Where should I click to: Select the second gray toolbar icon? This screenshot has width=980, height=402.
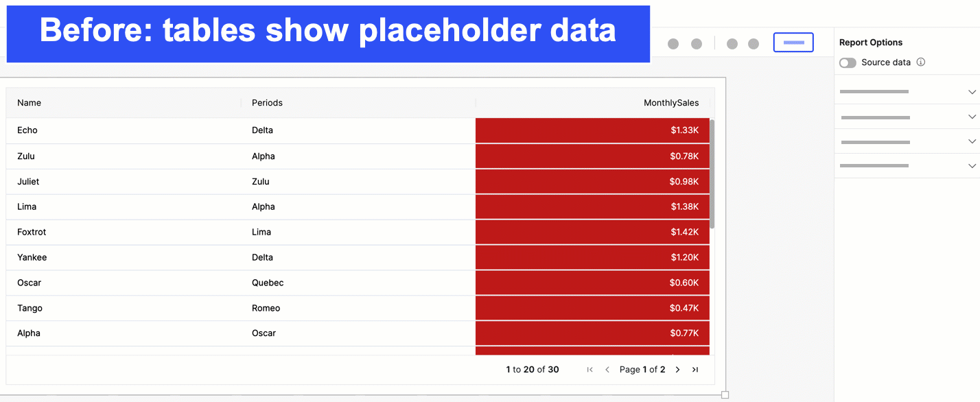coord(697,43)
